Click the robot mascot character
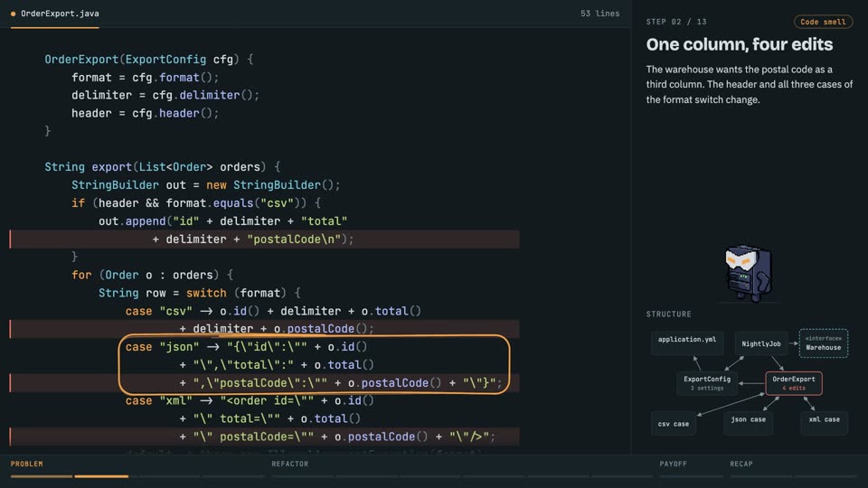Screen dimensions: 868x488 point(748,273)
